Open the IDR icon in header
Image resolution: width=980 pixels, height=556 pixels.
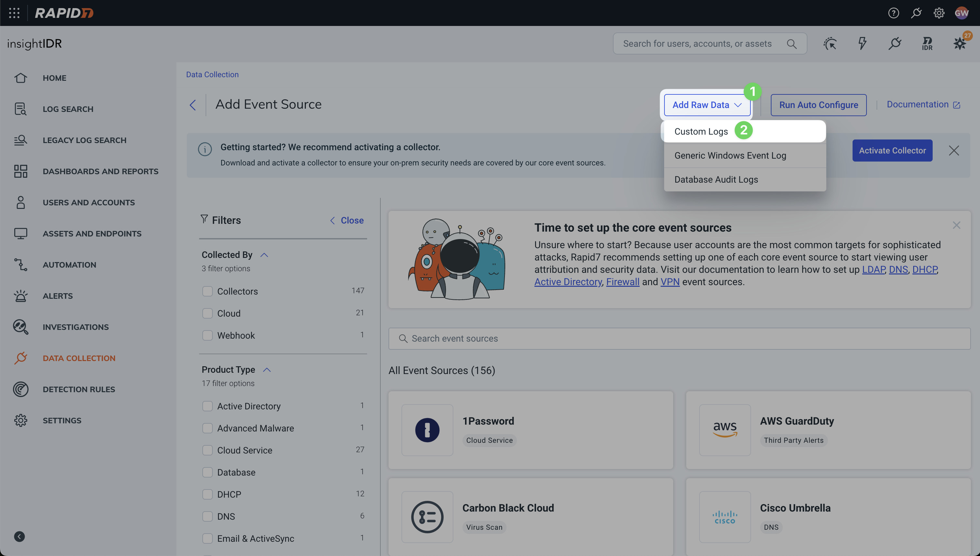(x=927, y=43)
